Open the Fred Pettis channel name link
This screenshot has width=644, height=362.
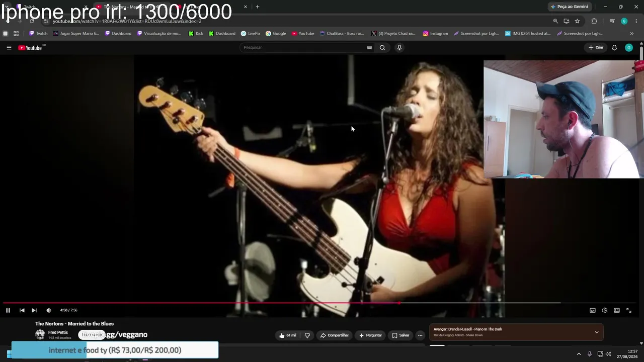point(58,332)
